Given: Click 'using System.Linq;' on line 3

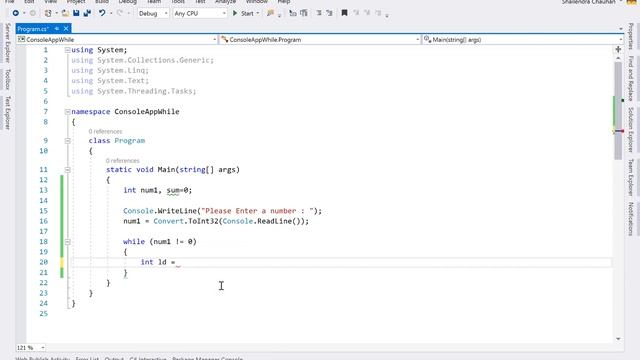Looking at the screenshot, I should tap(110, 70).
